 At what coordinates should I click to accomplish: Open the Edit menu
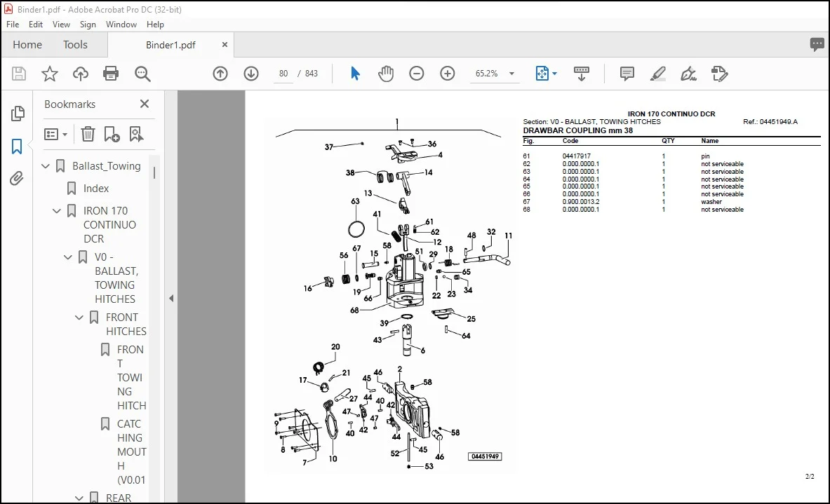[x=36, y=25]
